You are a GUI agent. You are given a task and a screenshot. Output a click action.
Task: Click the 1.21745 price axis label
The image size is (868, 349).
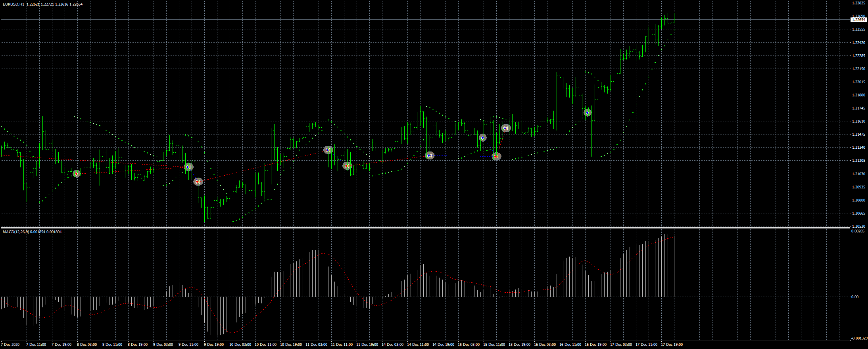click(x=859, y=108)
